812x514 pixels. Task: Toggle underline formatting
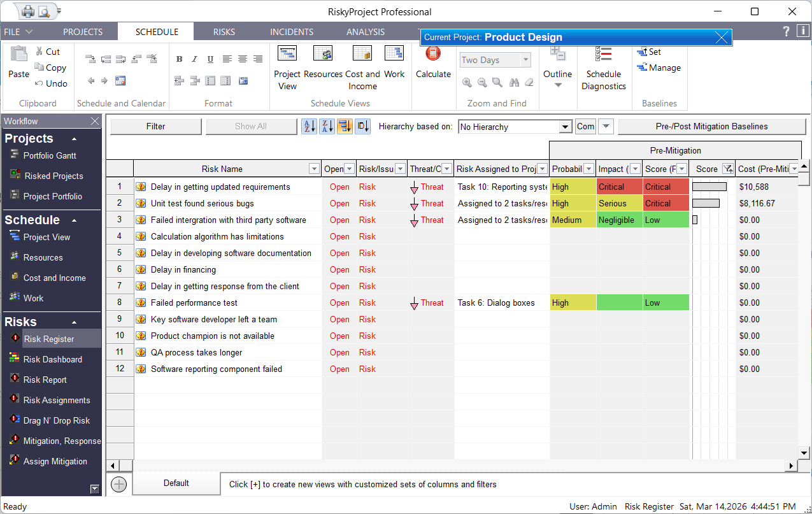click(210, 59)
